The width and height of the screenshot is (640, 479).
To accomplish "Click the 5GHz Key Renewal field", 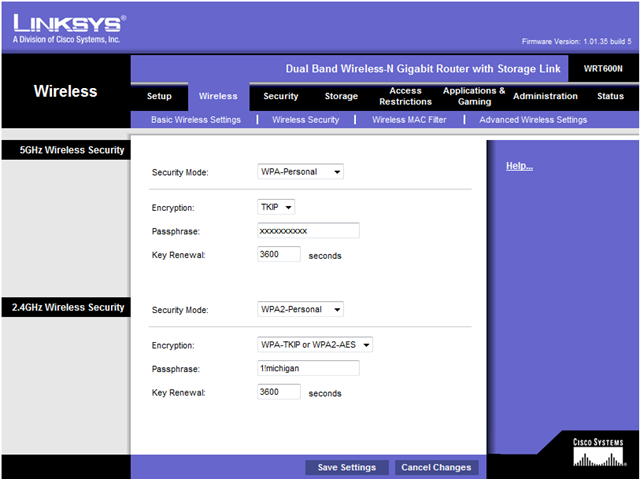I will [x=279, y=254].
